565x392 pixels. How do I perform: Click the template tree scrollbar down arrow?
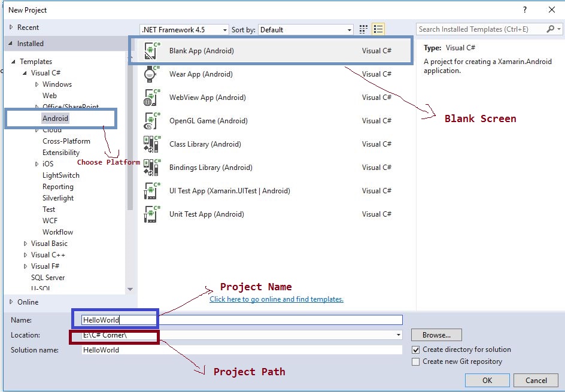point(130,289)
